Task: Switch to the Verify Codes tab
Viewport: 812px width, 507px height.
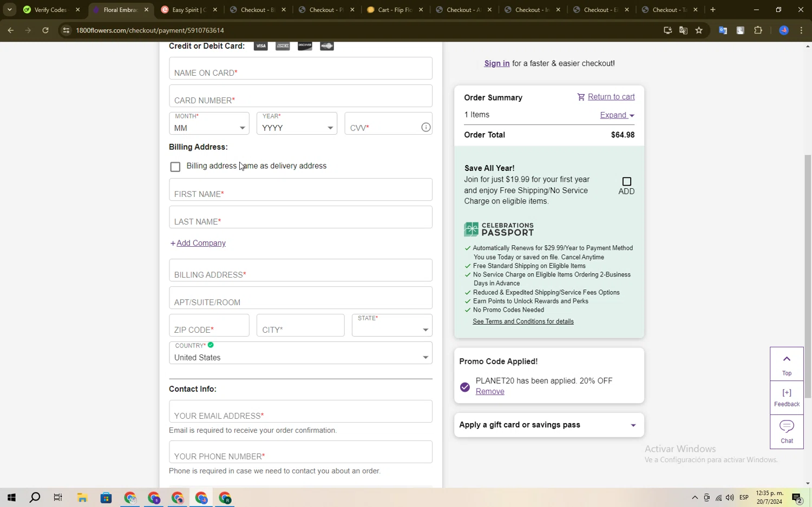Action: pos(50,10)
